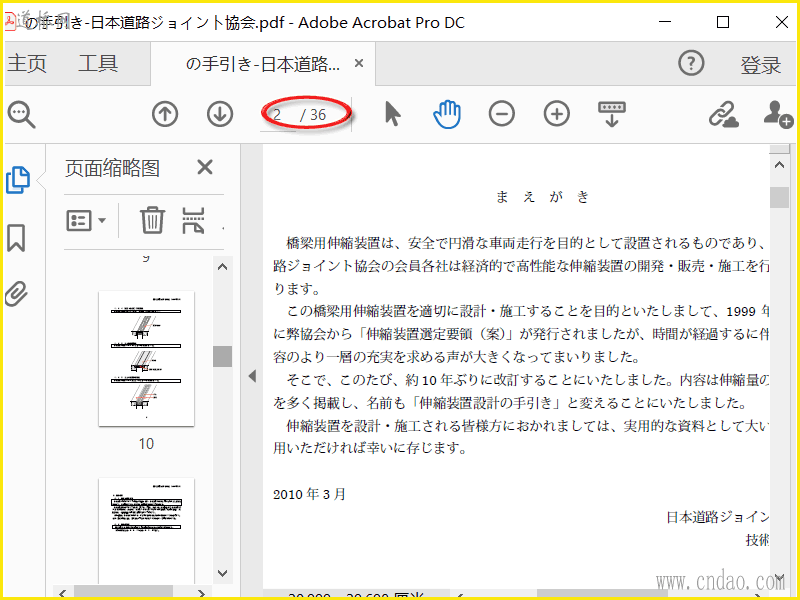Image resolution: width=800 pixels, height=600 pixels.
Task: Go to next page with down arrow
Action: tap(220, 114)
